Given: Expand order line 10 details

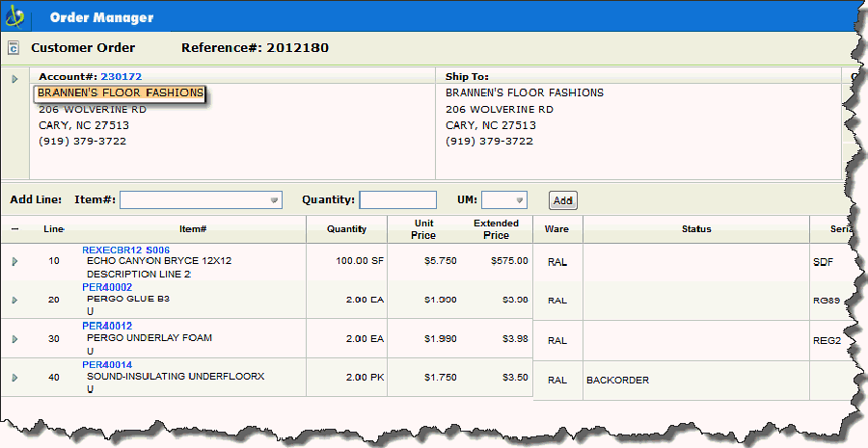Looking at the screenshot, I should point(14,261).
